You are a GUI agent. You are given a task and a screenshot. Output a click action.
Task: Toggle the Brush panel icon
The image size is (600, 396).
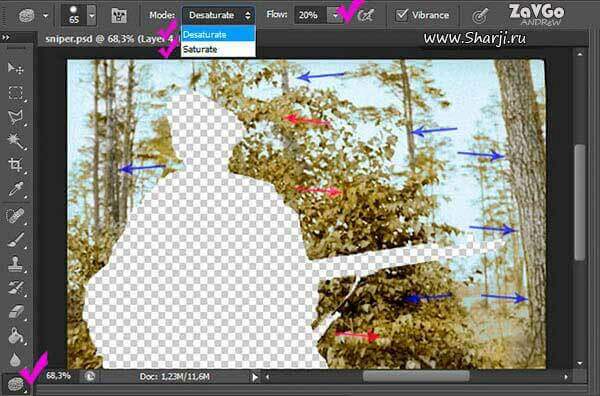click(119, 16)
